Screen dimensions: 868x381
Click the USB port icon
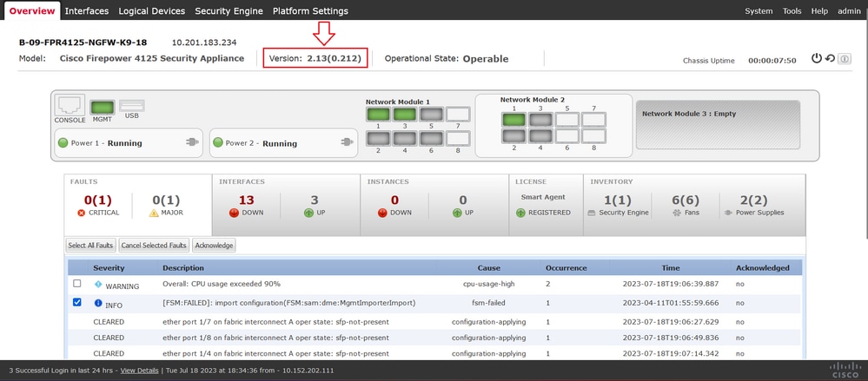(132, 106)
